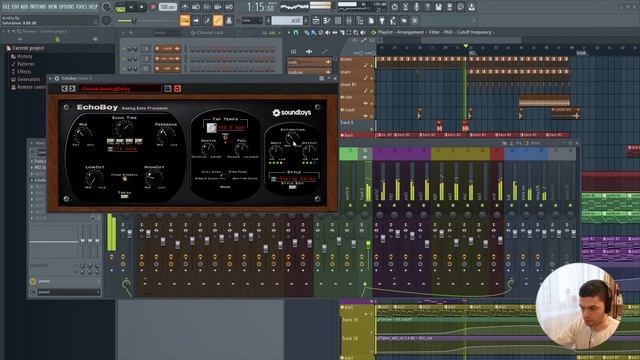Click the EchoBoy Mix knob
This screenshot has height=360, width=640.
click(x=83, y=134)
